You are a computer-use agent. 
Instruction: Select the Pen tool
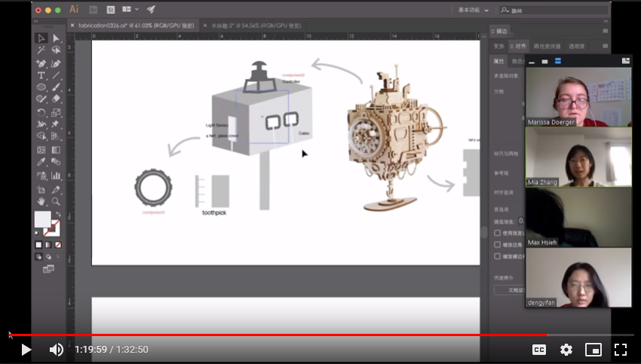coord(41,63)
